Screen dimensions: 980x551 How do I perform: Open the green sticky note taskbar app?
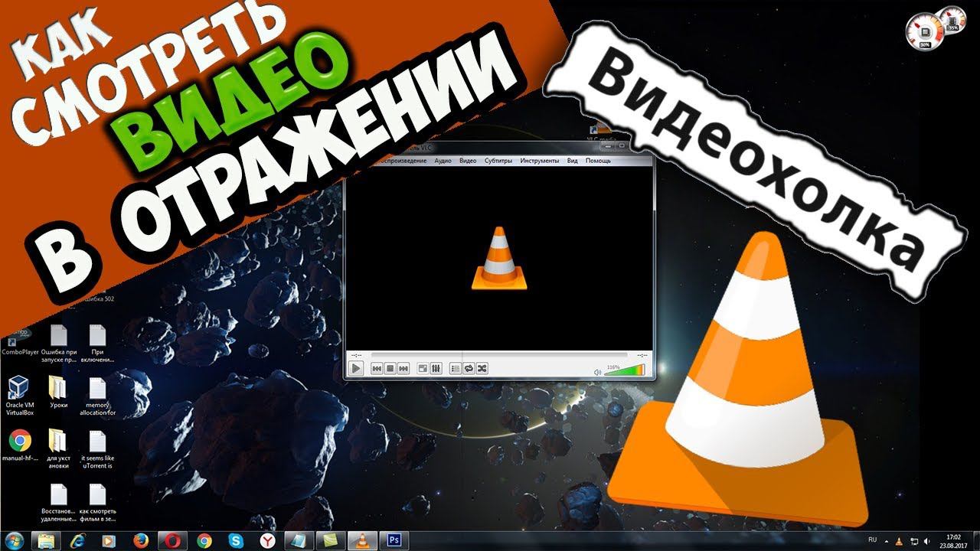click(x=330, y=541)
